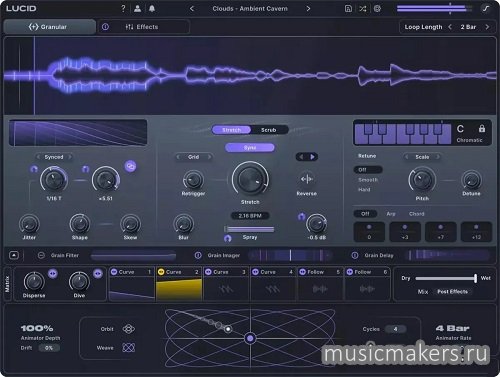500x377 pixels.
Task: Click the Reverse icon
Action: click(307, 179)
